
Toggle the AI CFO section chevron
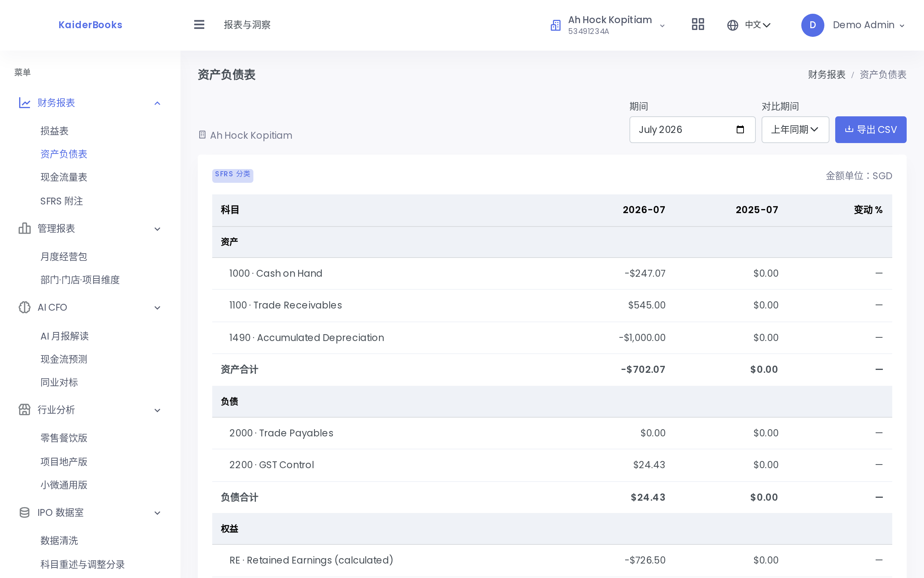click(x=157, y=308)
